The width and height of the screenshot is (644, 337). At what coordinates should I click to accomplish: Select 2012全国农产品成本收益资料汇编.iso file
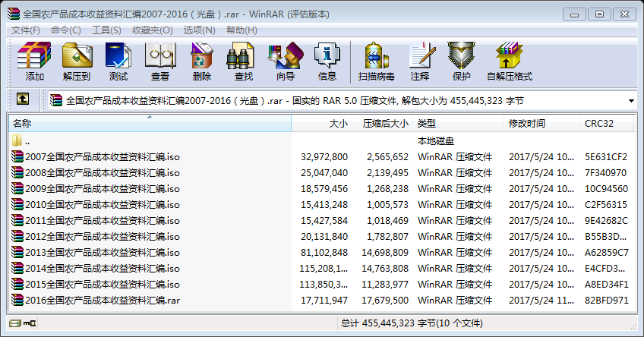click(103, 237)
